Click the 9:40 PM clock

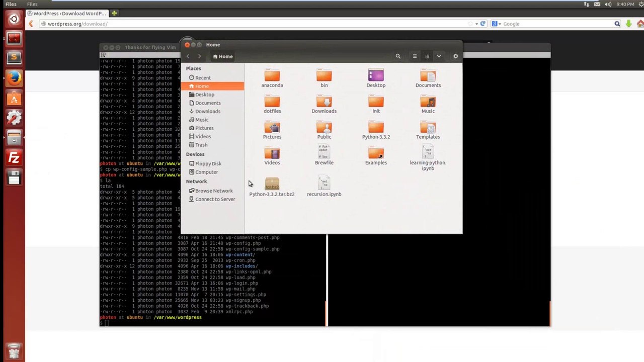pyautogui.click(x=625, y=4)
